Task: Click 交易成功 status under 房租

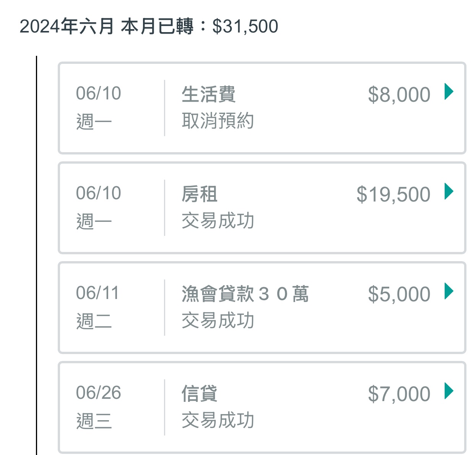Action: point(218,221)
